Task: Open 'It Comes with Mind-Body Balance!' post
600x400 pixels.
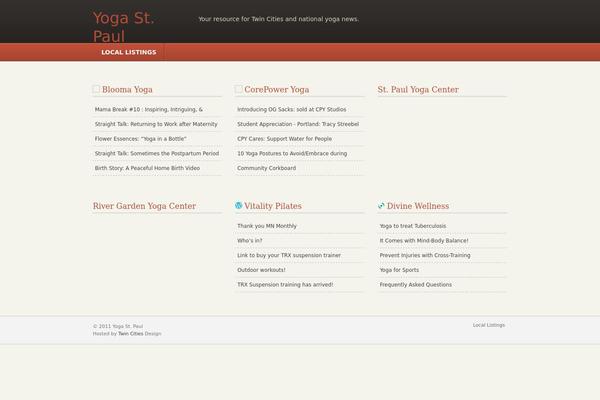Action: pyautogui.click(x=424, y=240)
